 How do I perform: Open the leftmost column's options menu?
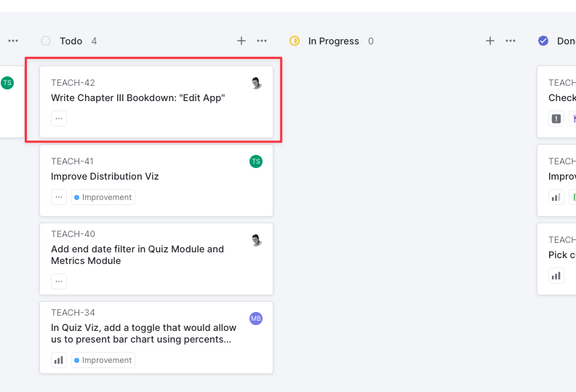pos(13,41)
